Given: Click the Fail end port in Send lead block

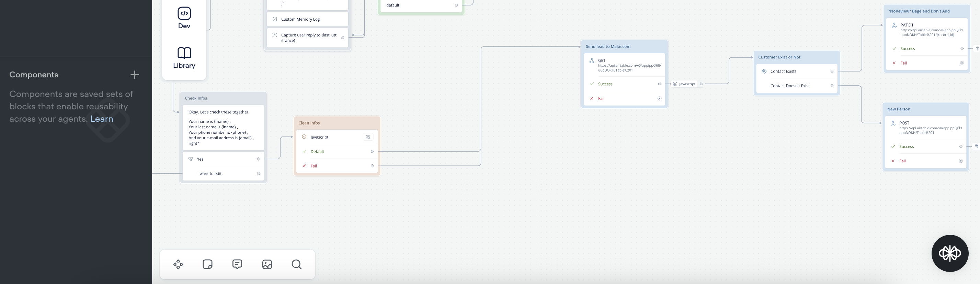Looking at the screenshot, I should coord(660,99).
